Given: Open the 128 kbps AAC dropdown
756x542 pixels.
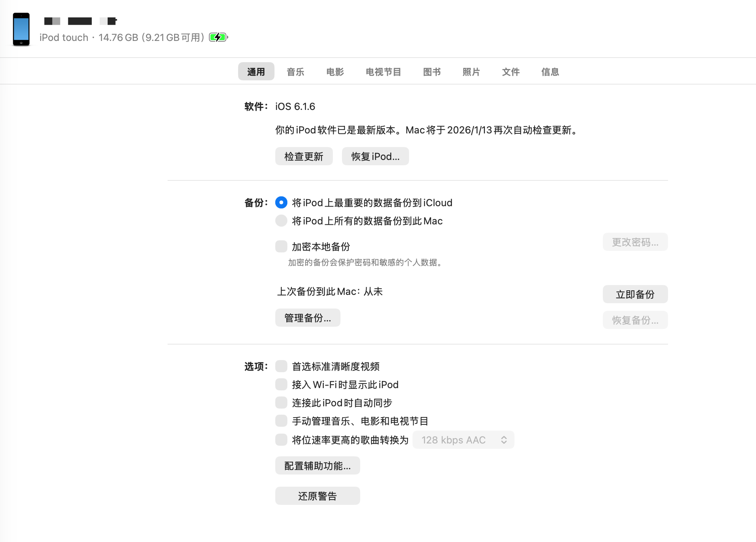Looking at the screenshot, I should (463, 440).
